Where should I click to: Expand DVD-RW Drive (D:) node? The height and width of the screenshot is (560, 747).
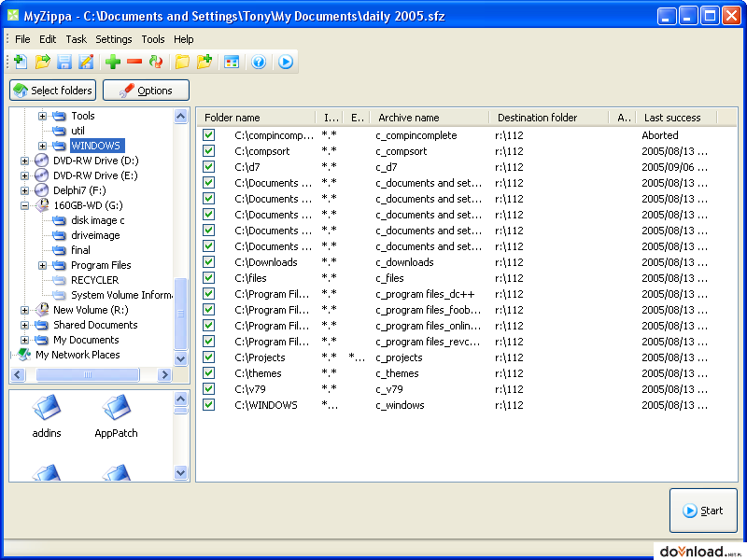tap(25, 161)
